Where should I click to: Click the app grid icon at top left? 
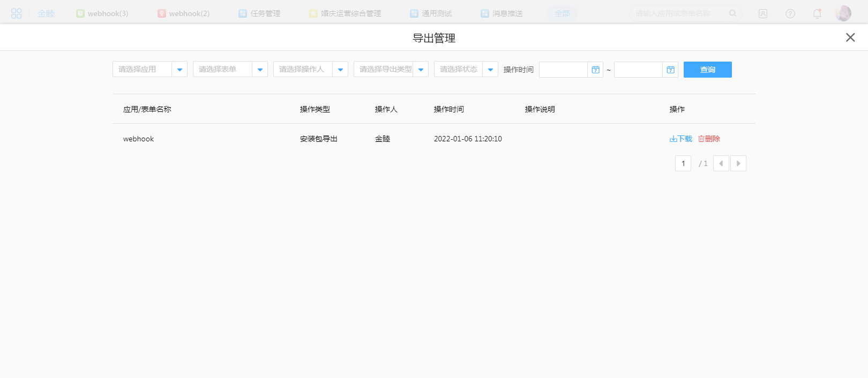point(17,13)
